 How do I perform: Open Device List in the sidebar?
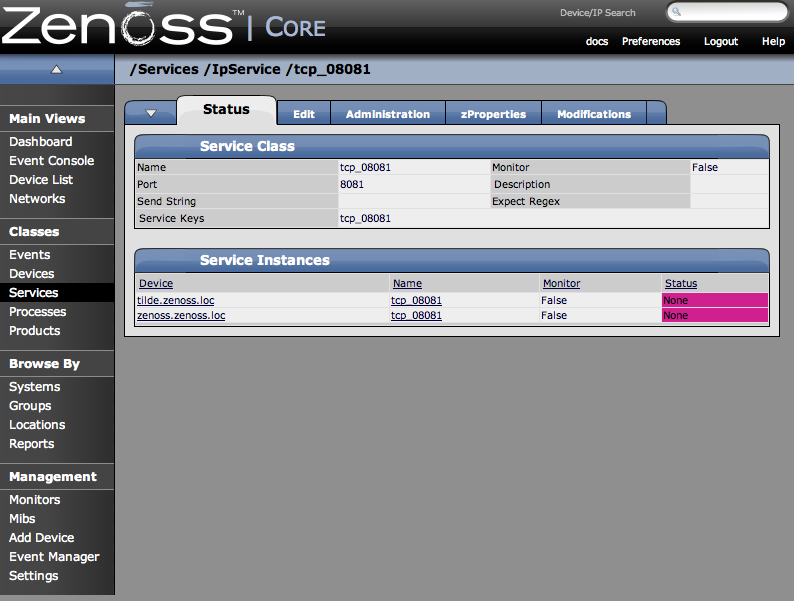(41, 180)
